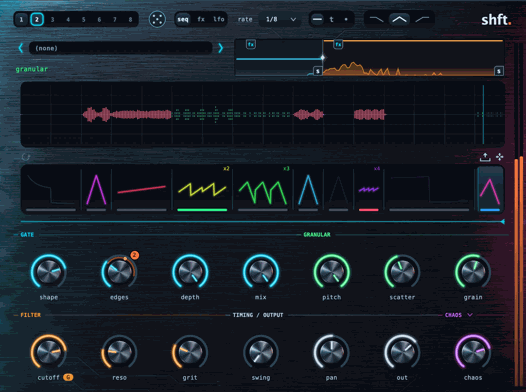
Task: Select the last highlighted pink triangle step cell
Action: [490, 190]
